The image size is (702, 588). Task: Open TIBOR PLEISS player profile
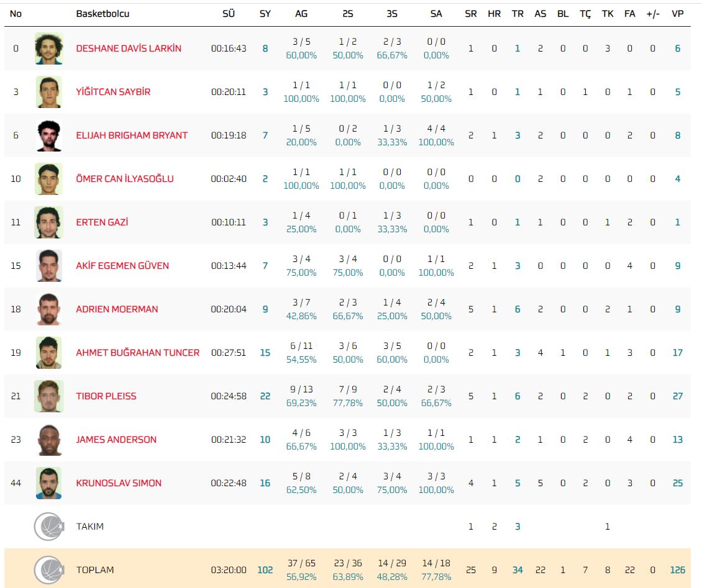tap(106, 396)
